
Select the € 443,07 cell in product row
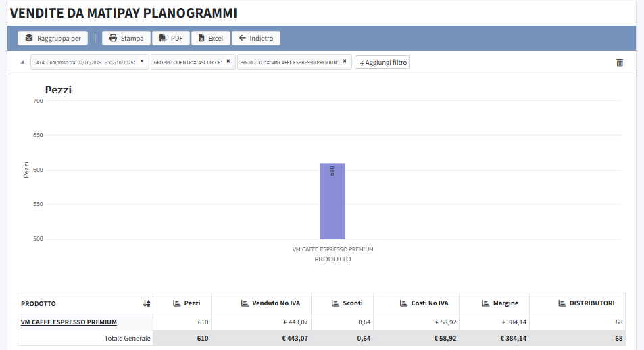[262, 322]
